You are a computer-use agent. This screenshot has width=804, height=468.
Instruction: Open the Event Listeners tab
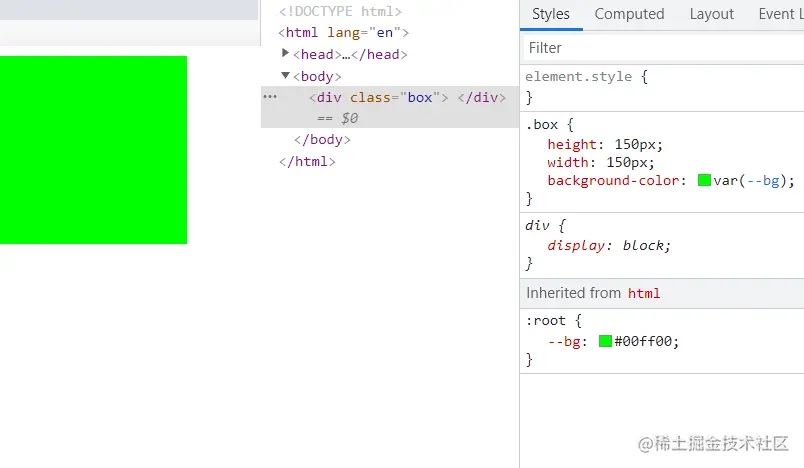click(781, 14)
